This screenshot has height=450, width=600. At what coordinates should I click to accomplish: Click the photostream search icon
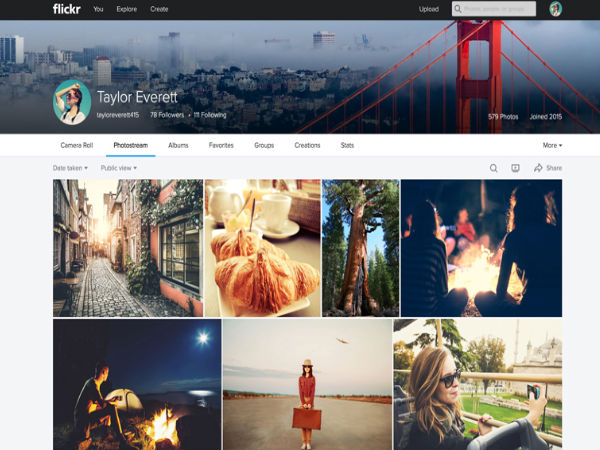(x=494, y=168)
